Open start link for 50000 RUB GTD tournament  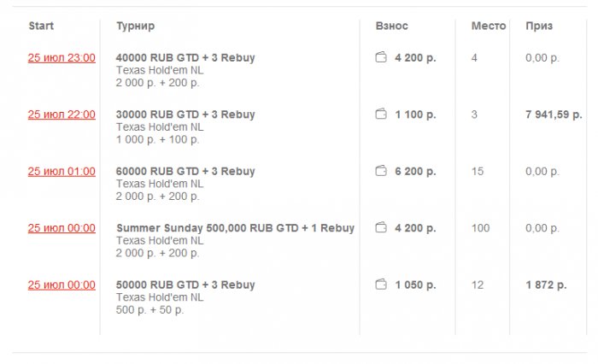click(62, 285)
